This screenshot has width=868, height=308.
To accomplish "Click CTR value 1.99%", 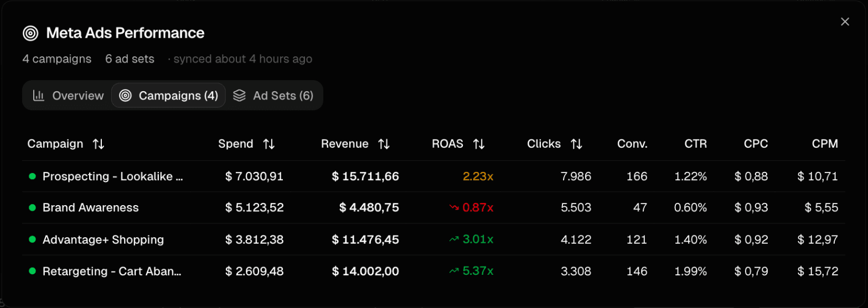I will pos(691,271).
